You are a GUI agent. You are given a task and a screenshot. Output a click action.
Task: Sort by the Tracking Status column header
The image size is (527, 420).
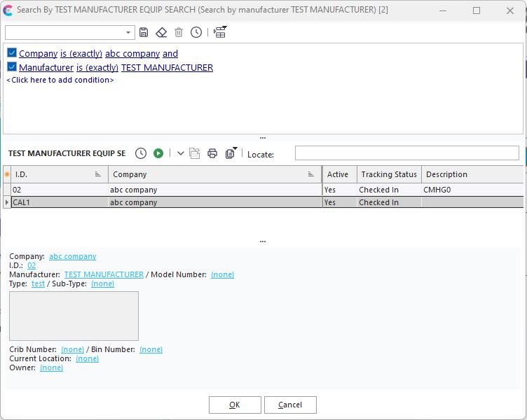coord(389,174)
